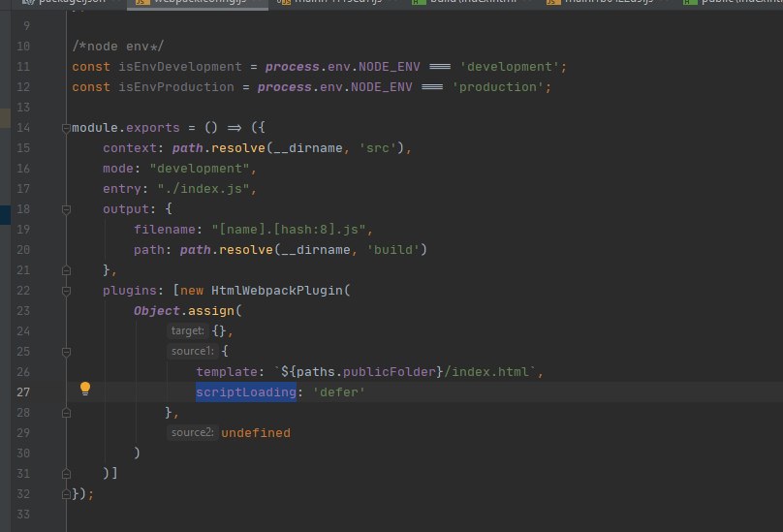
Task: Click the Object identifier on line 23
Action: pos(156,311)
